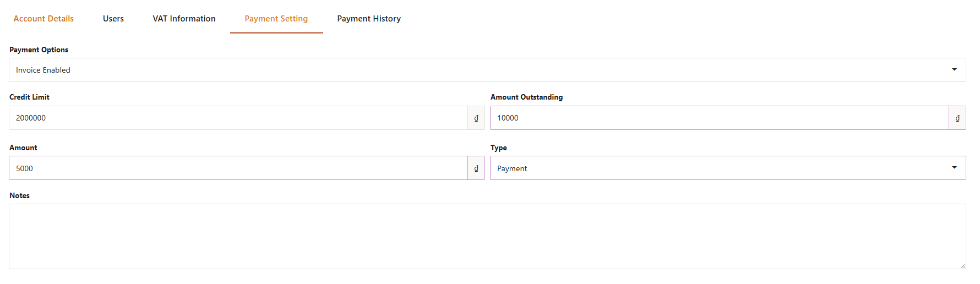The height and width of the screenshot is (284, 980).
Task: Click the Payment Options label
Action: pos(39,50)
